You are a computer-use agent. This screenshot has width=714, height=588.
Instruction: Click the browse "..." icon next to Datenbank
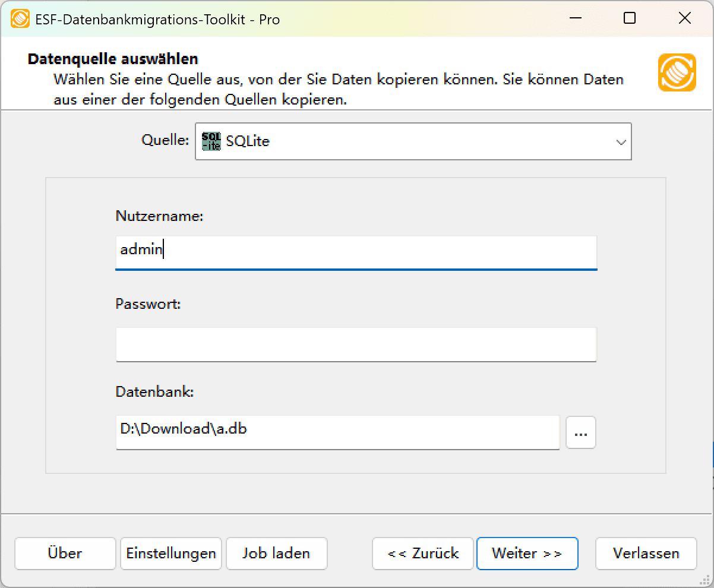580,432
